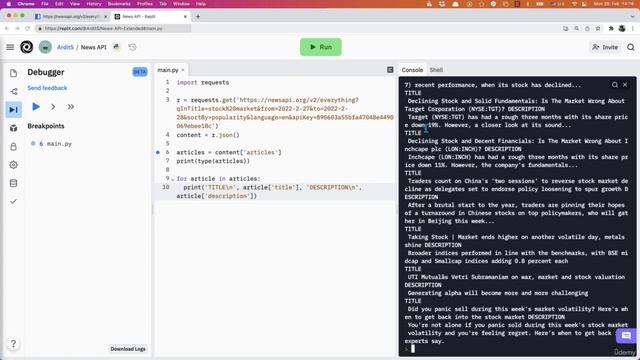640x360 pixels.
Task: Open the Help question mark icon
Action: point(13,344)
